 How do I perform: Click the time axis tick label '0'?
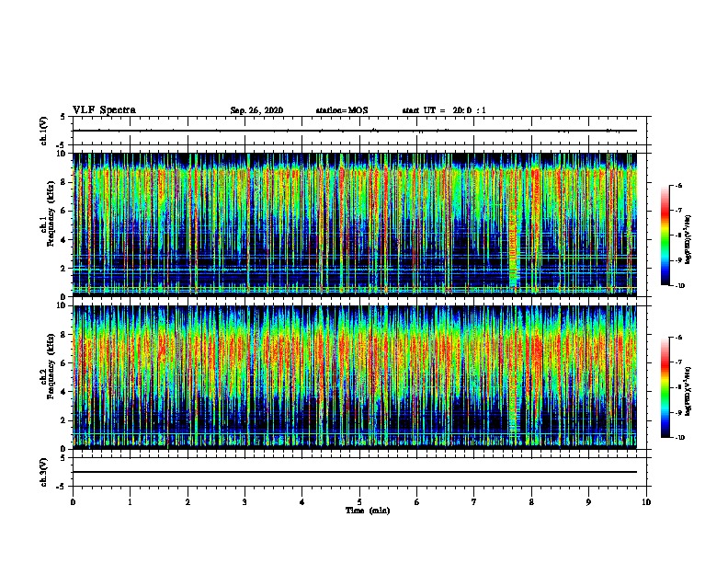coord(73,501)
